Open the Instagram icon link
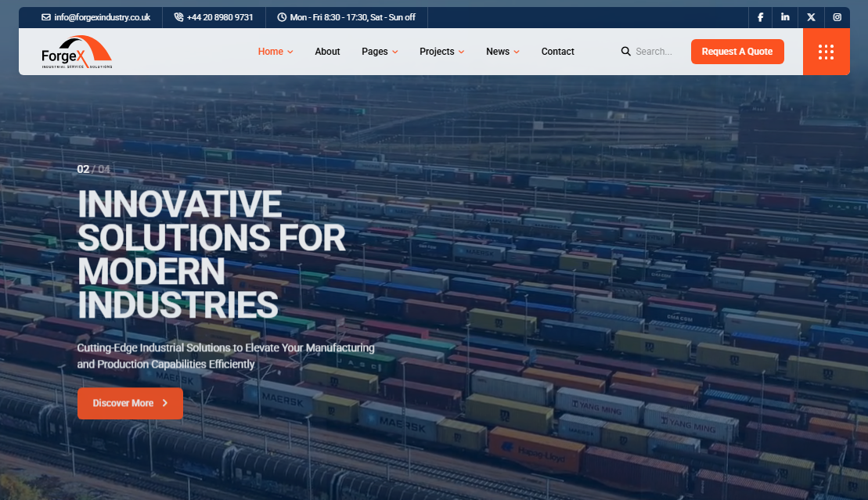Screen dimensions: 868x500 [x=837, y=17]
